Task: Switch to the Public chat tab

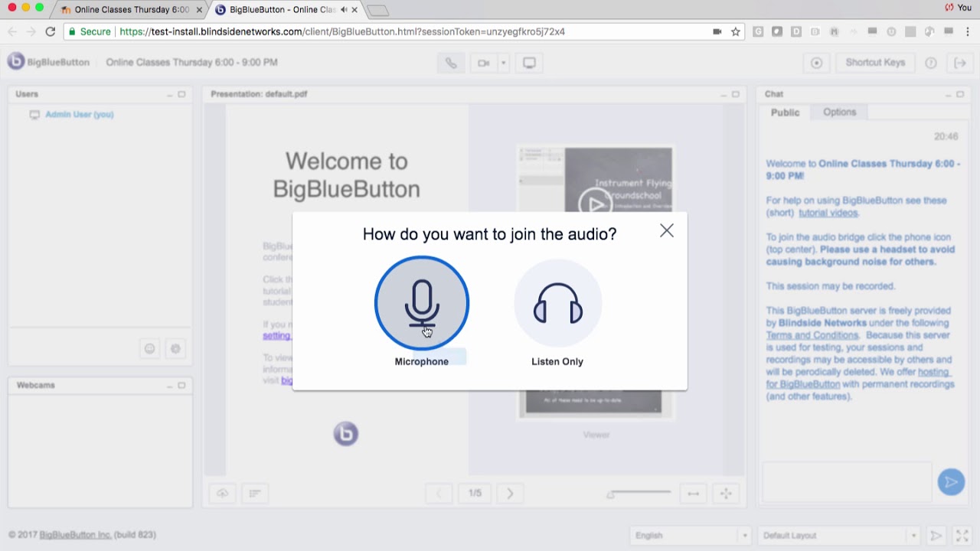Action: pos(785,112)
